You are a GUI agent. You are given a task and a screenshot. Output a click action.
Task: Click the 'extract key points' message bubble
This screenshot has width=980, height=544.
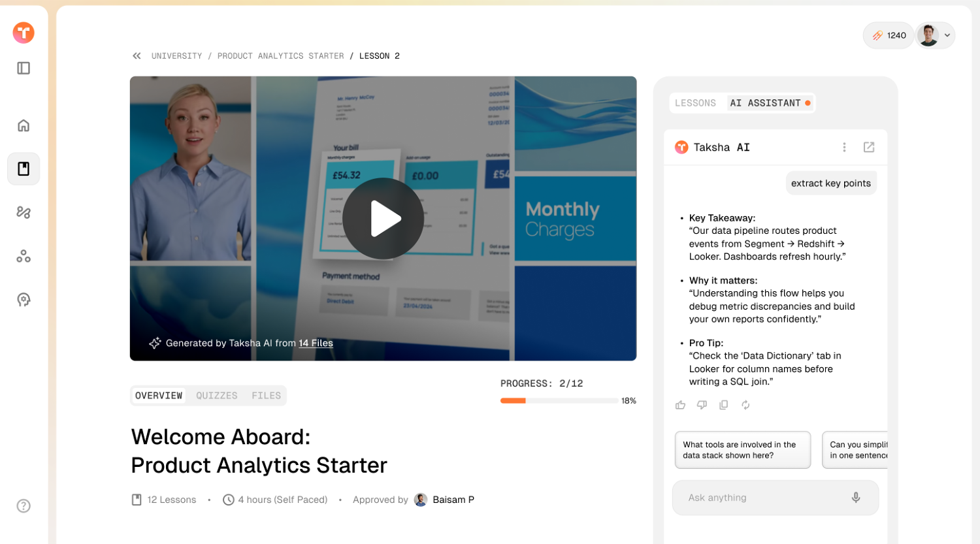pyautogui.click(x=831, y=184)
